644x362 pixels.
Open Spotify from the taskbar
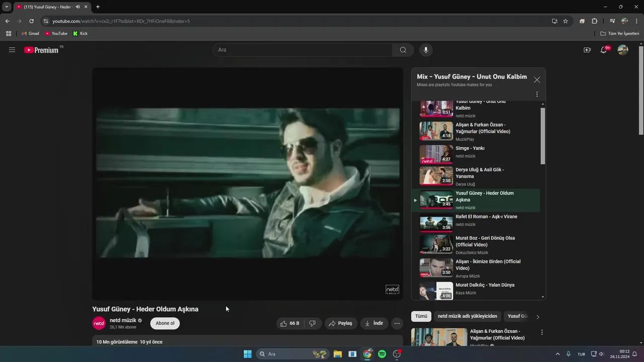coord(382,354)
